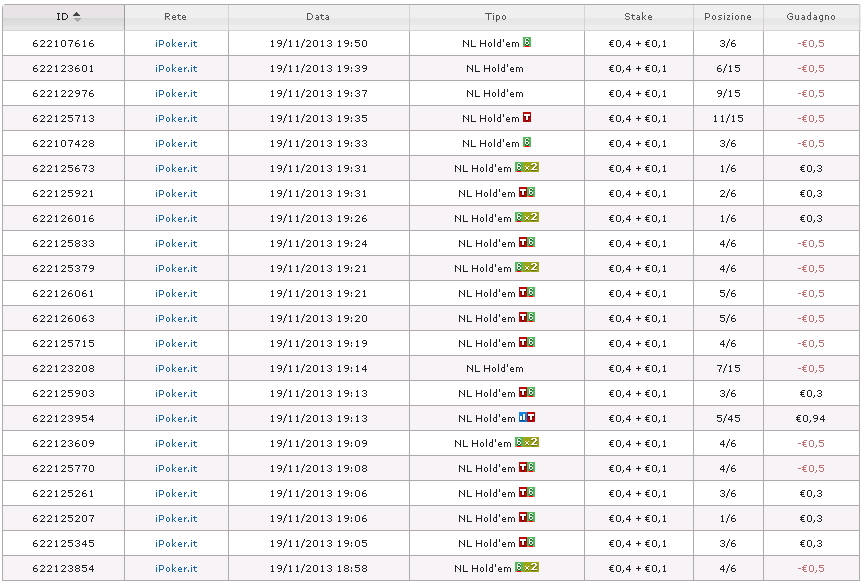Click the stake cell for row 622123954
Viewport: 861px width, 581px height.
point(638,418)
